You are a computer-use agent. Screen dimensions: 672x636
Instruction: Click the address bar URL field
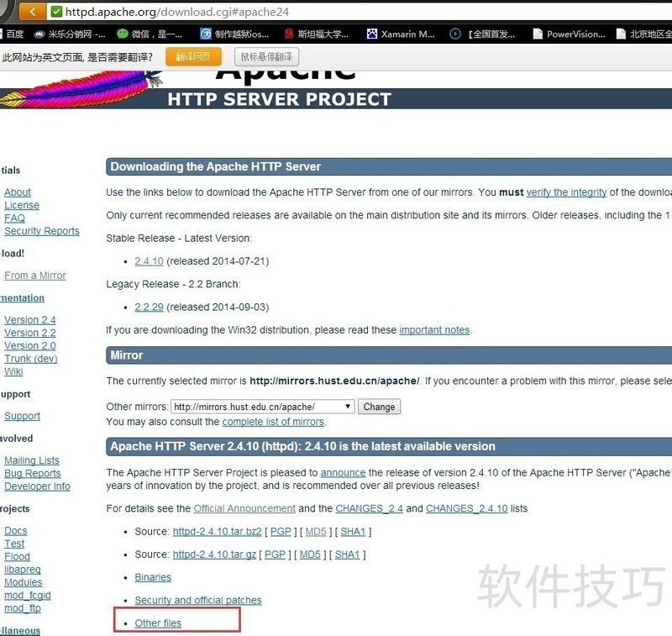pos(360,12)
